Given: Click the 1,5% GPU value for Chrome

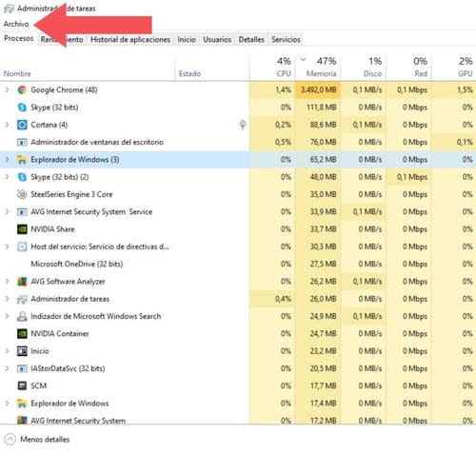Looking at the screenshot, I should [465, 90].
